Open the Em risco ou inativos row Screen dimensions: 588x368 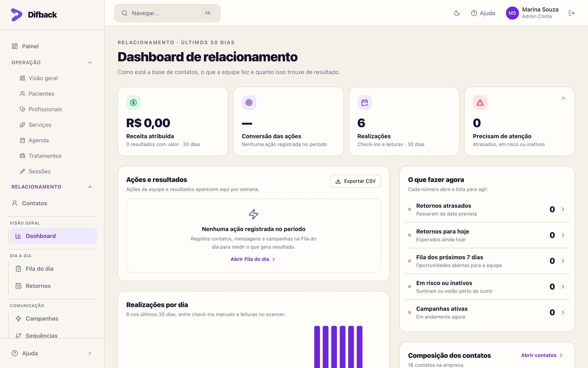click(x=487, y=287)
